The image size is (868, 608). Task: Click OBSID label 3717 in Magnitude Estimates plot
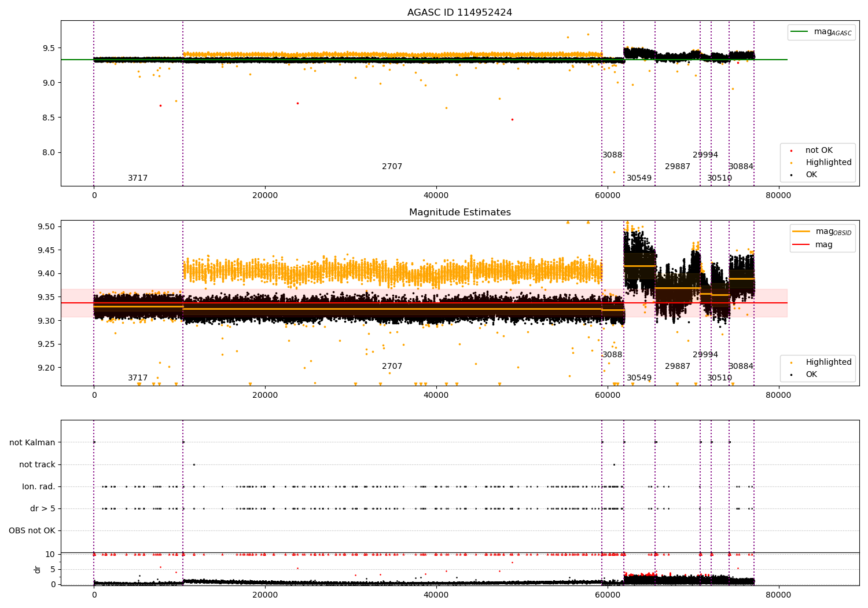point(138,378)
